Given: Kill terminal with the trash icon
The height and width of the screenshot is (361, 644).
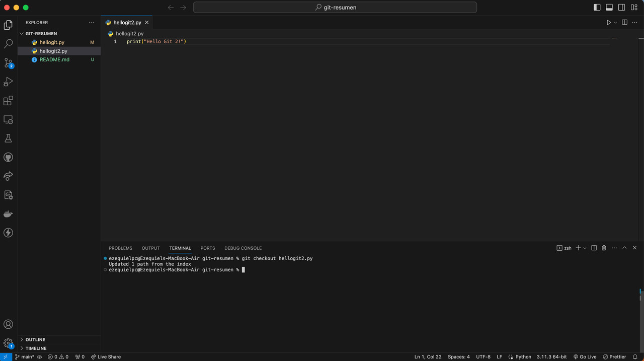Looking at the screenshot, I should click(x=604, y=248).
